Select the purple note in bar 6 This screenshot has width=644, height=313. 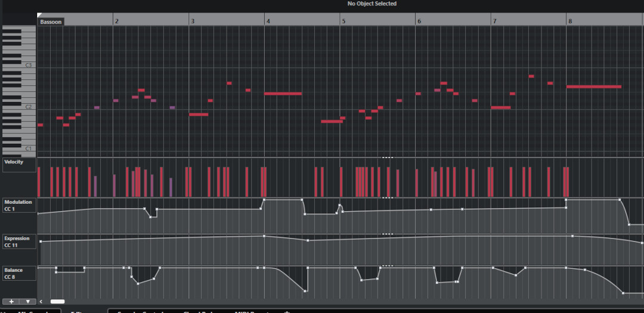point(438,91)
